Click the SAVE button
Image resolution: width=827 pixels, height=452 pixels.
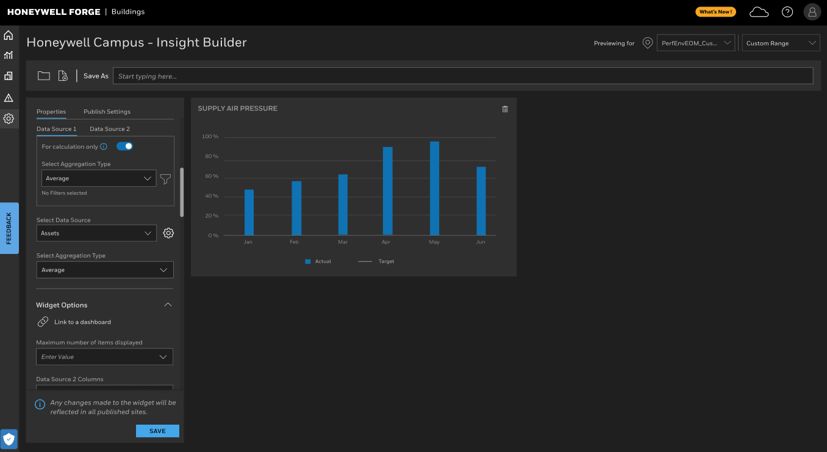click(x=157, y=431)
